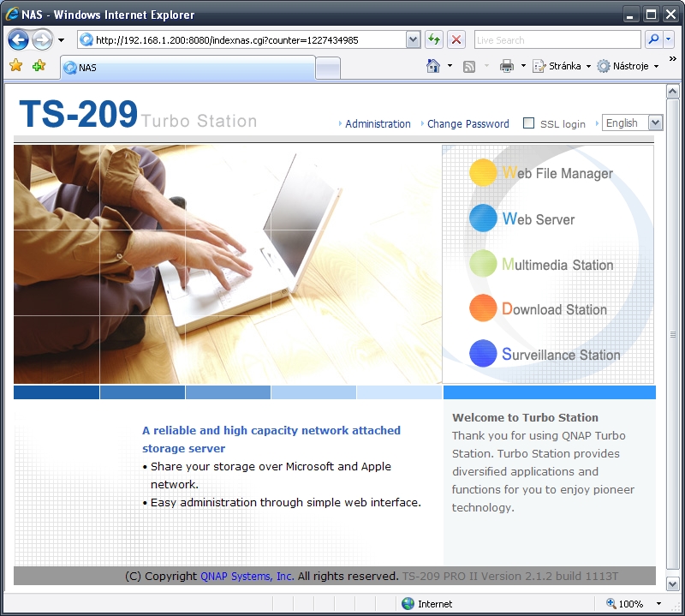This screenshot has width=685, height=616.
Task: Open the recent pages dropdown arrow
Action: (61, 40)
